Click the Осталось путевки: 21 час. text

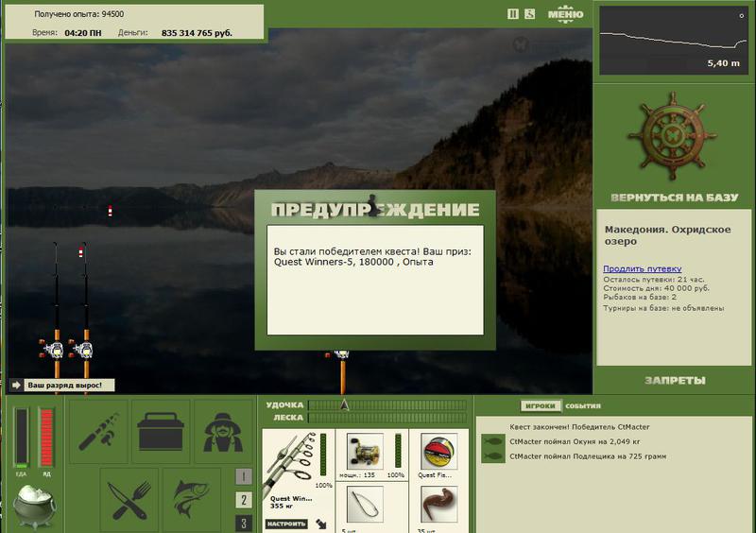(653, 280)
